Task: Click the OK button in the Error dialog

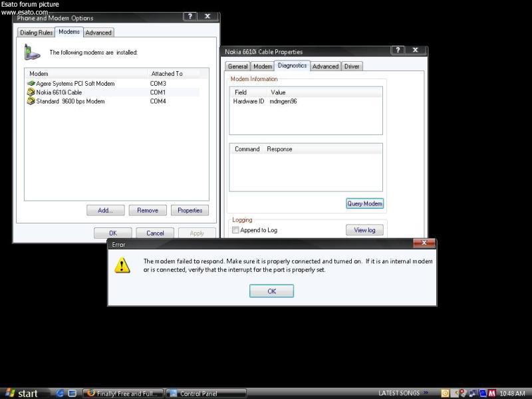Action: 271,291
